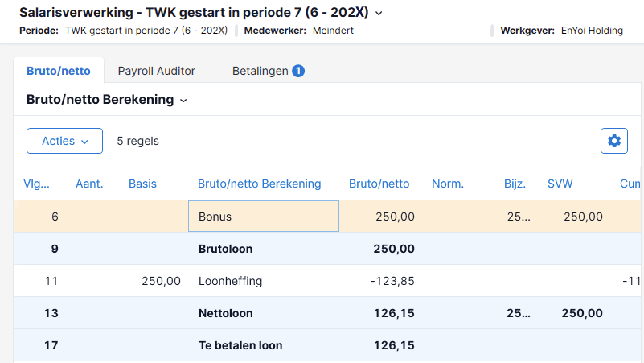
Task: Select the Loonheffing row
Action: tap(327, 281)
